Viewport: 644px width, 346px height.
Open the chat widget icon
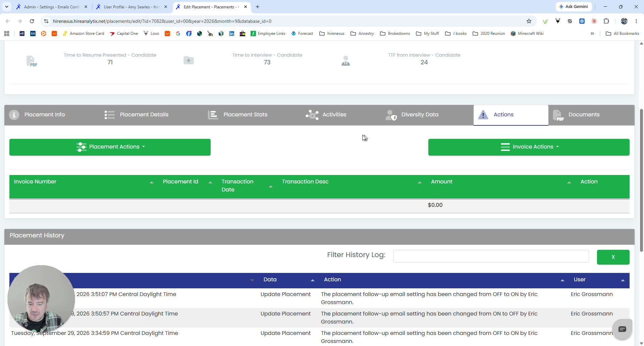622,329
